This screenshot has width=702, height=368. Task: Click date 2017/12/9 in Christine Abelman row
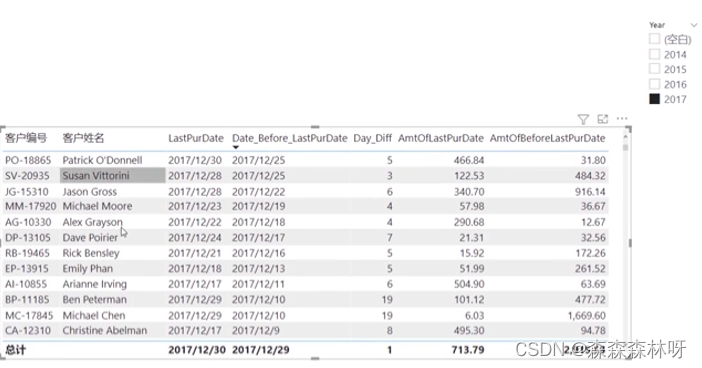point(256,330)
